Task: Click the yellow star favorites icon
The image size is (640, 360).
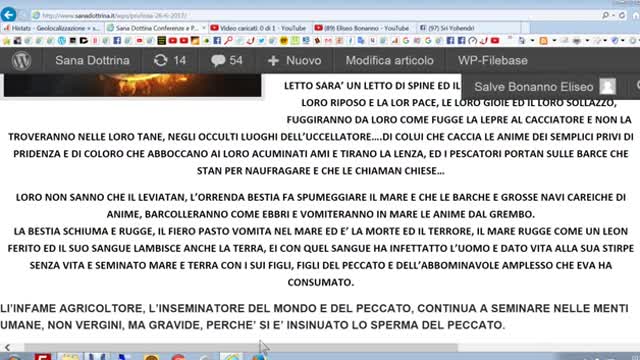Action: pyautogui.click(x=7, y=40)
